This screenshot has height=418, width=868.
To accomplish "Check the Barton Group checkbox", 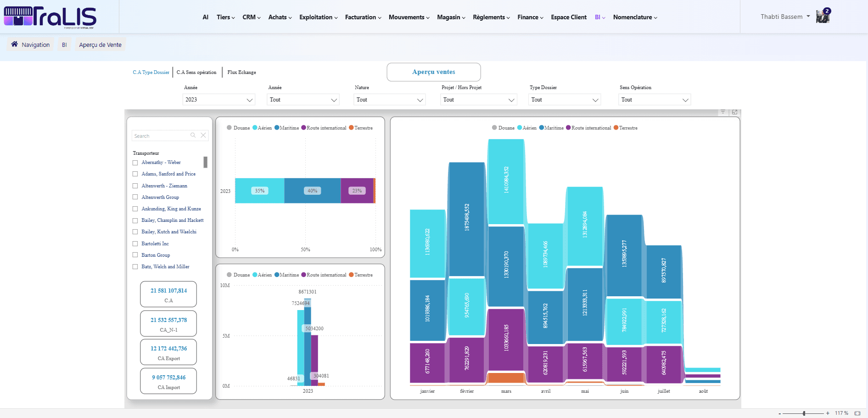I will click(135, 255).
